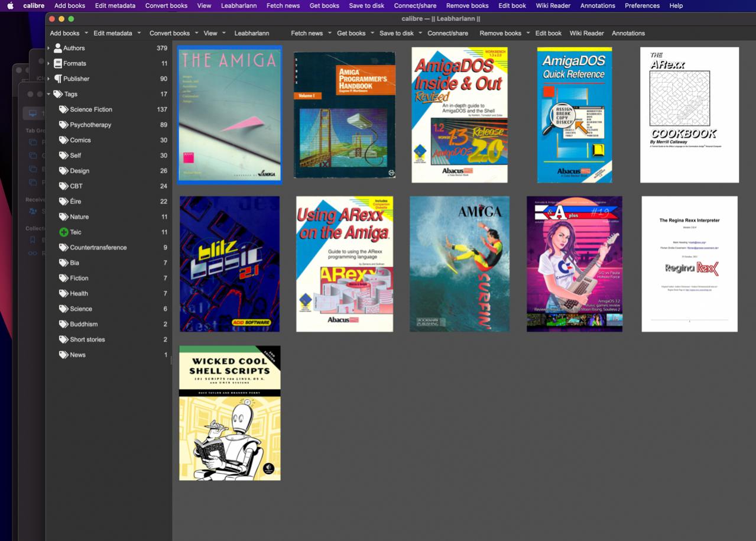
Task: Select AmigaDOS Quick Reference cover
Action: click(x=575, y=115)
